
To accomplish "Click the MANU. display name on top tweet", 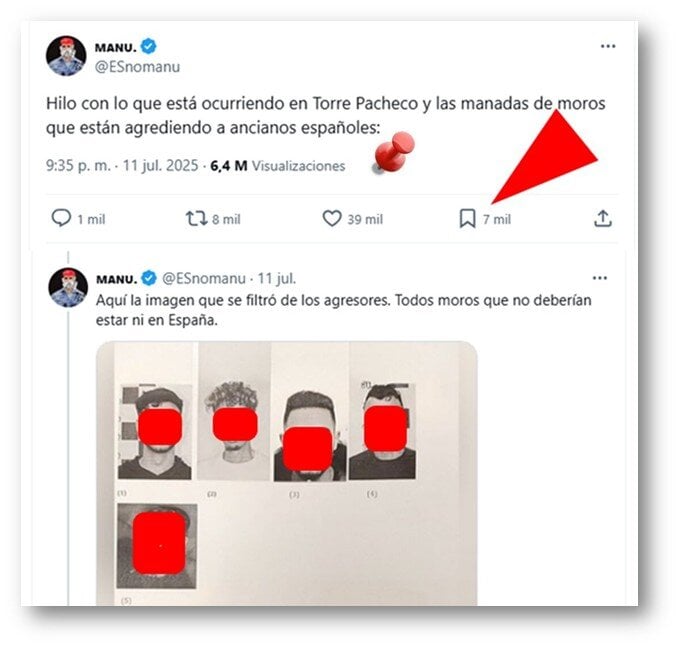I will [115, 47].
